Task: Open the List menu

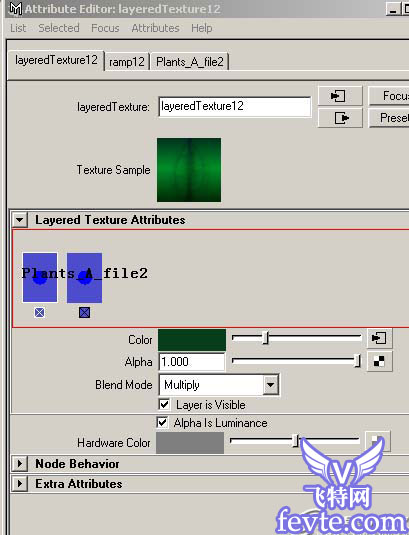Action: pyautogui.click(x=18, y=28)
